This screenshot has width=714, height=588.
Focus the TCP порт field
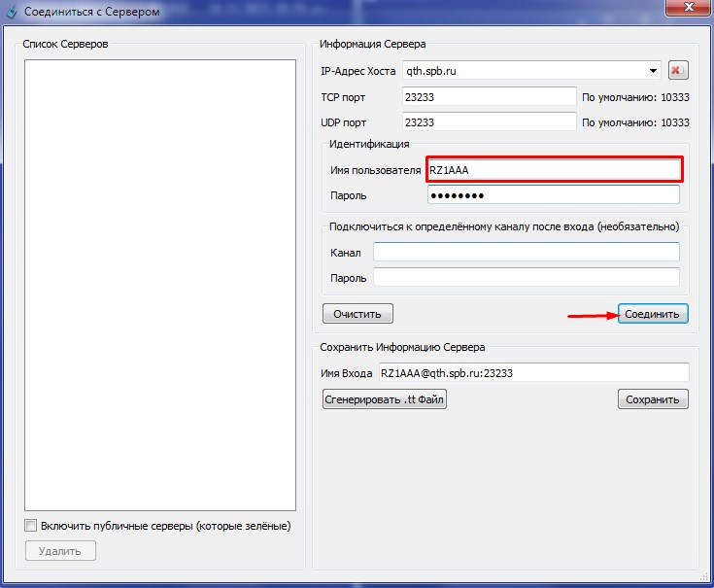[489, 97]
